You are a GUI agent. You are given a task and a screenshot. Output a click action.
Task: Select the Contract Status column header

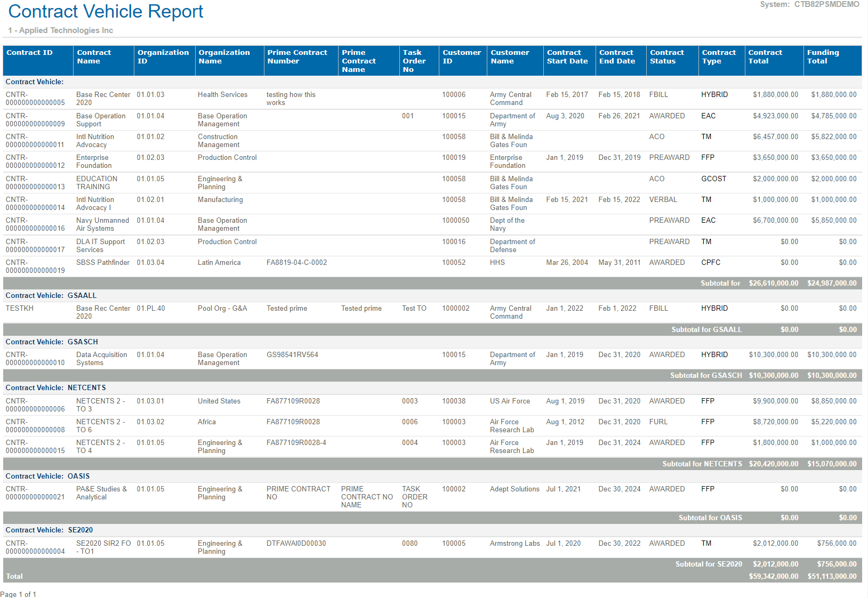666,57
